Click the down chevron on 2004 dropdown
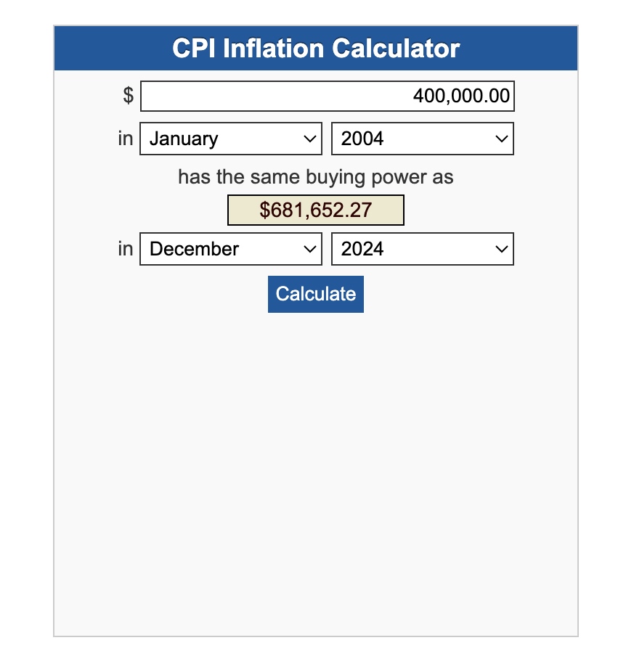 [501, 139]
